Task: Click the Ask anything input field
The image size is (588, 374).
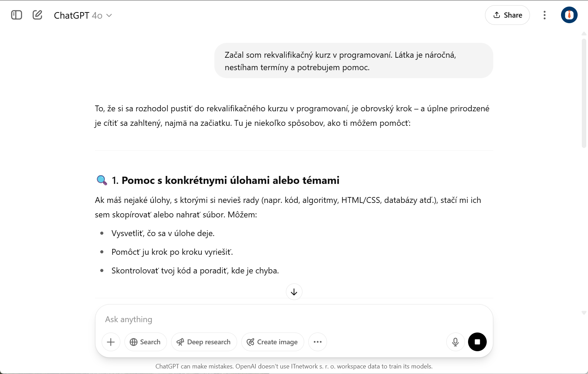Action: [x=242, y=319]
